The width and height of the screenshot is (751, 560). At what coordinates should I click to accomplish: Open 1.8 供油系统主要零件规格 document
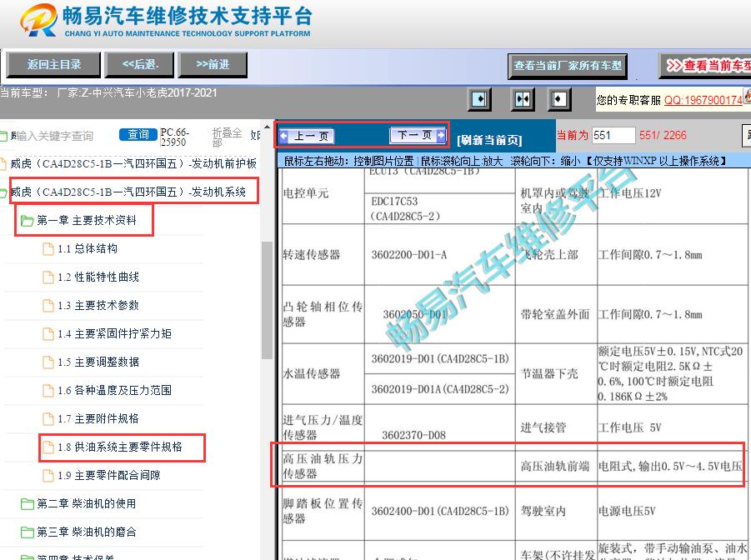pyautogui.click(x=120, y=447)
